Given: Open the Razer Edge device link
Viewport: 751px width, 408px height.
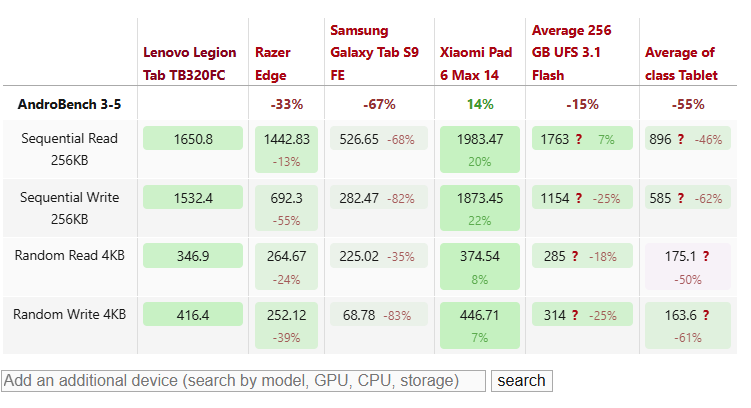Looking at the screenshot, I should (x=273, y=64).
